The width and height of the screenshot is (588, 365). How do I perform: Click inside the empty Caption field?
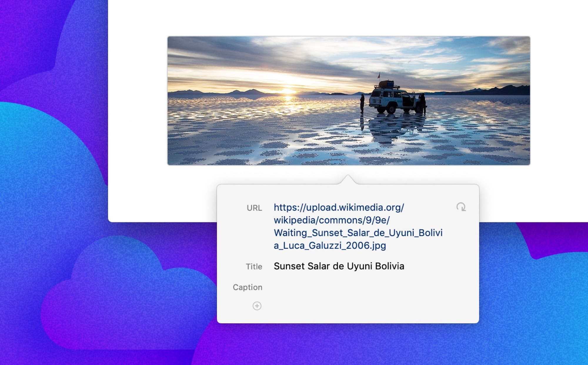338,287
